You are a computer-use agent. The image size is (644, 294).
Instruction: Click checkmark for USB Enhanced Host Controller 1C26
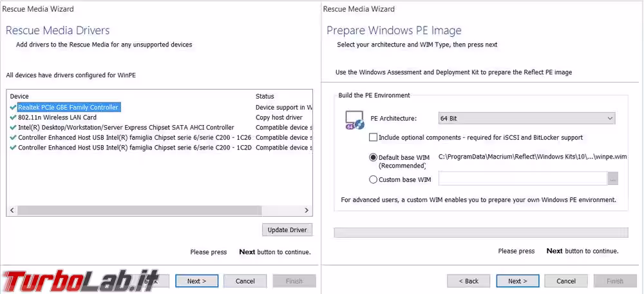click(x=14, y=137)
